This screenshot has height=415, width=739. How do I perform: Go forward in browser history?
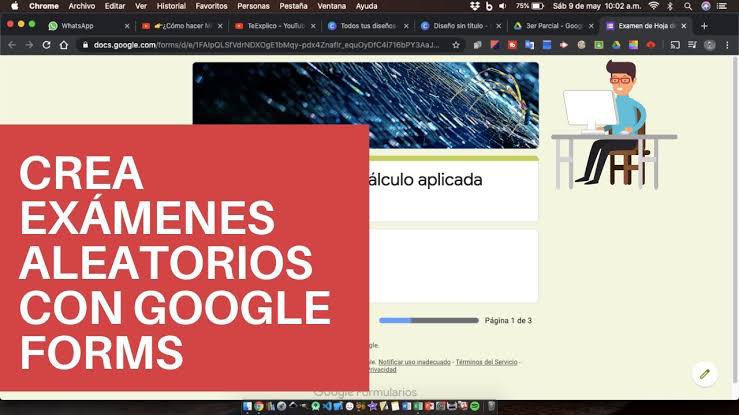pos(29,45)
